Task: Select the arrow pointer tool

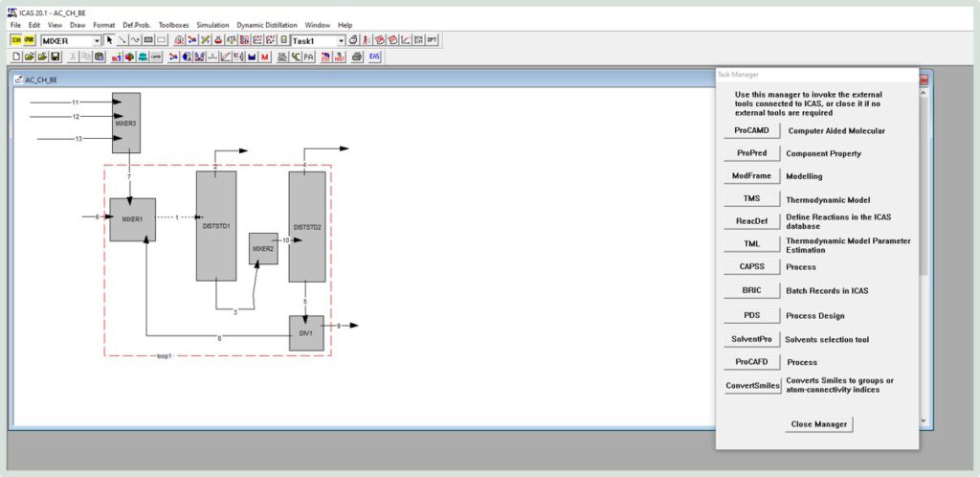Action: (109, 40)
